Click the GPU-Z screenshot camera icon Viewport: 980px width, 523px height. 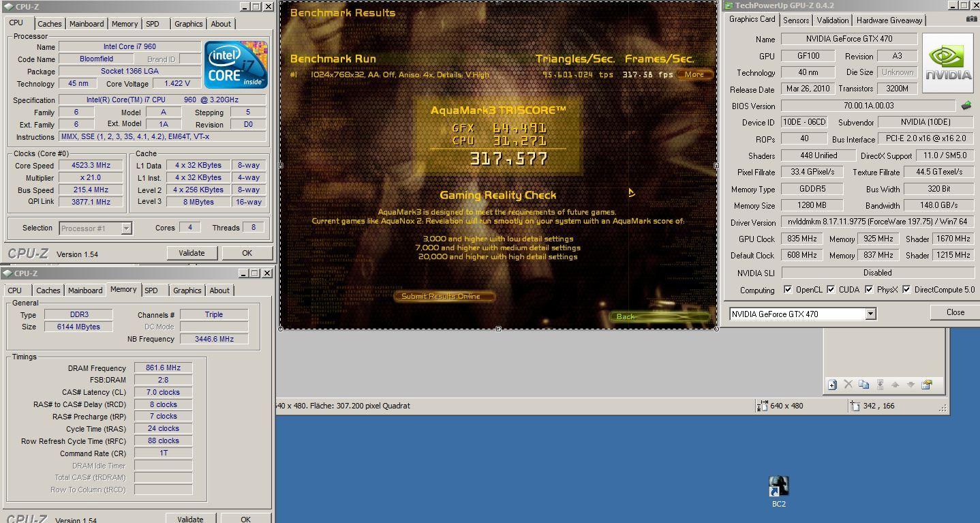click(971, 20)
